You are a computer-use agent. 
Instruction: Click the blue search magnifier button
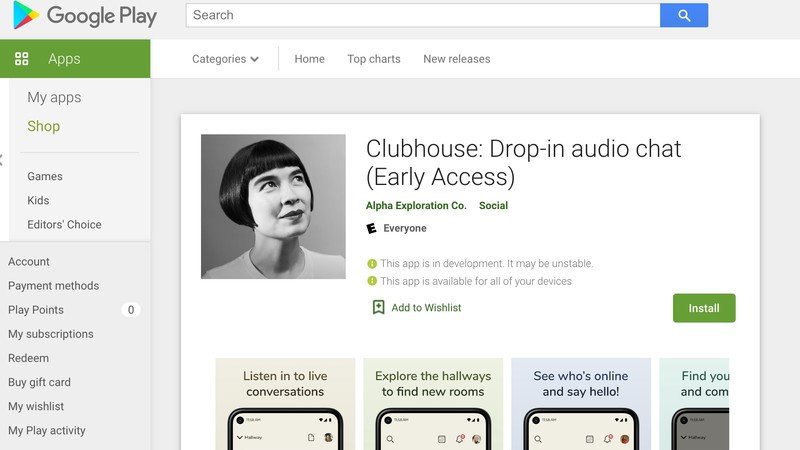[684, 15]
